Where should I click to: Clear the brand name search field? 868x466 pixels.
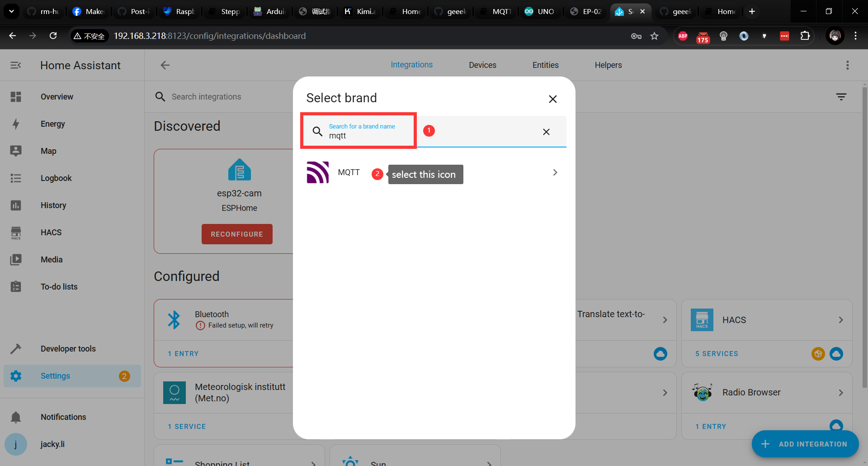point(546,132)
